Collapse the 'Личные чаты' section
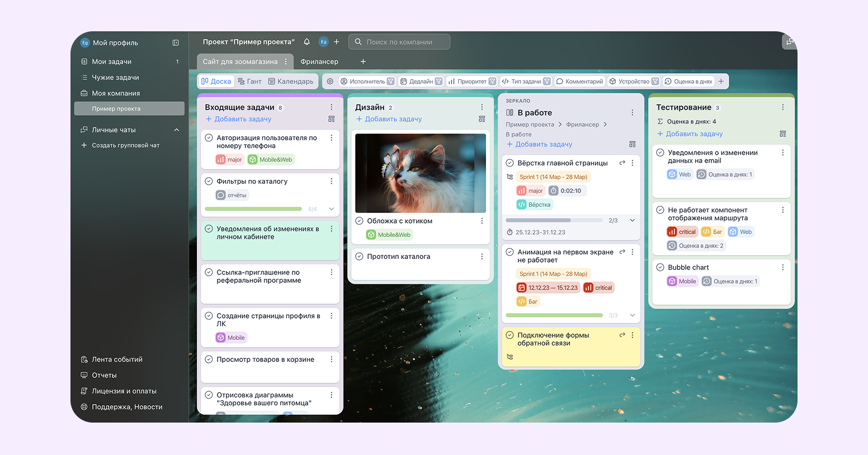Viewport: 868px width, 455px height. tap(177, 129)
